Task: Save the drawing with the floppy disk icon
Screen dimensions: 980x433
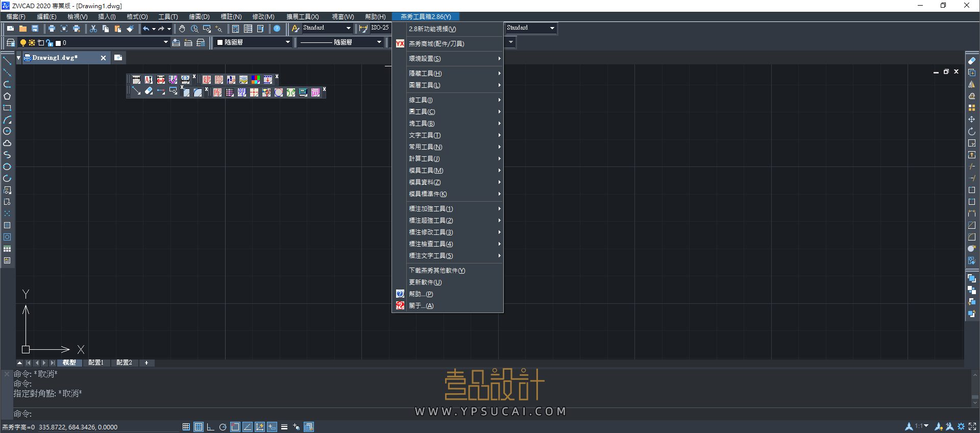Action: pos(35,29)
